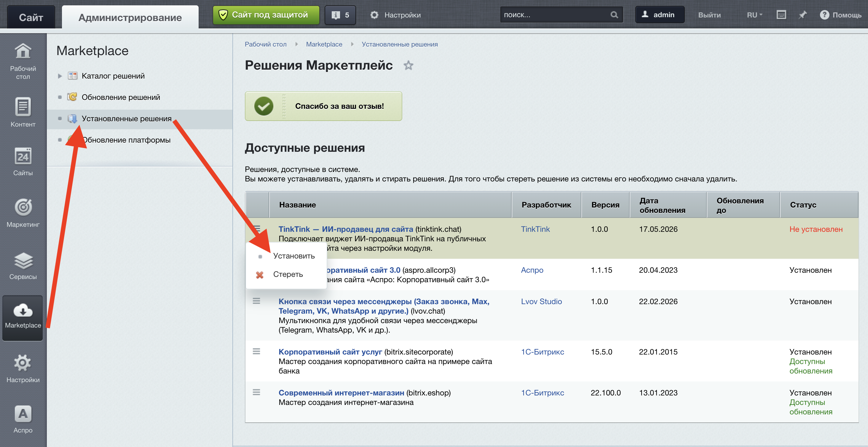Add page to favorites with star icon
868x447 pixels.
pos(409,65)
